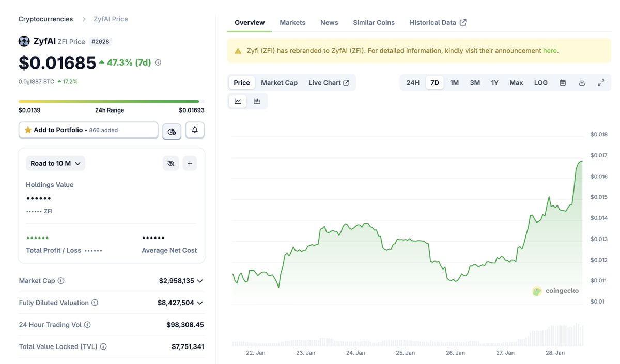Click the price alert bell icon
The height and width of the screenshot is (364, 620).
[x=195, y=130]
